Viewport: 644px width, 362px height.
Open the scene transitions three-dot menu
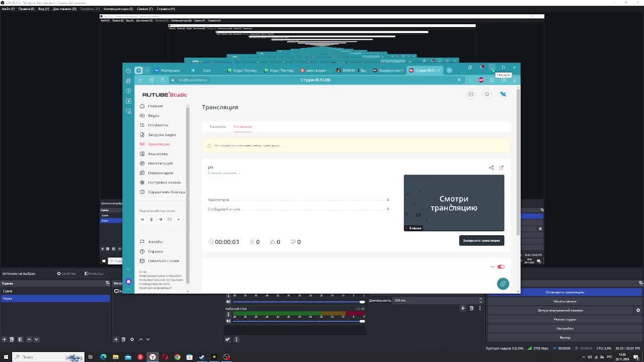click(480, 308)
